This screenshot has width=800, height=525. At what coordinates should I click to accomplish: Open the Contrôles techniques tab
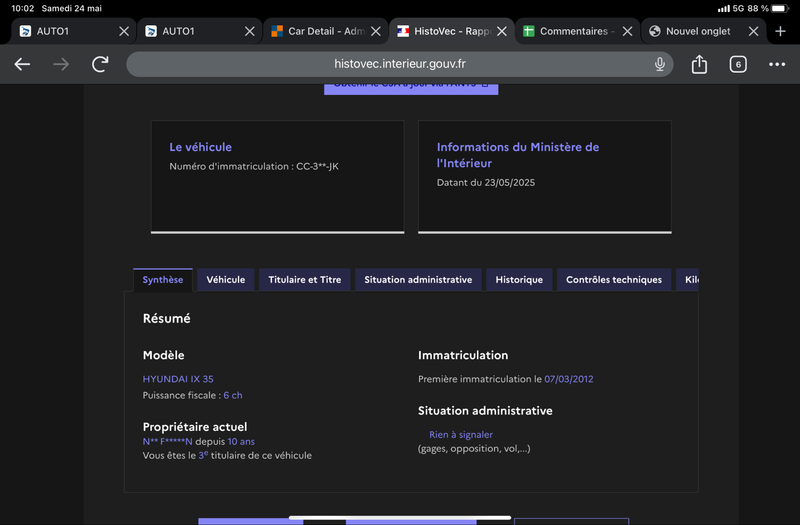pos(614,280)
